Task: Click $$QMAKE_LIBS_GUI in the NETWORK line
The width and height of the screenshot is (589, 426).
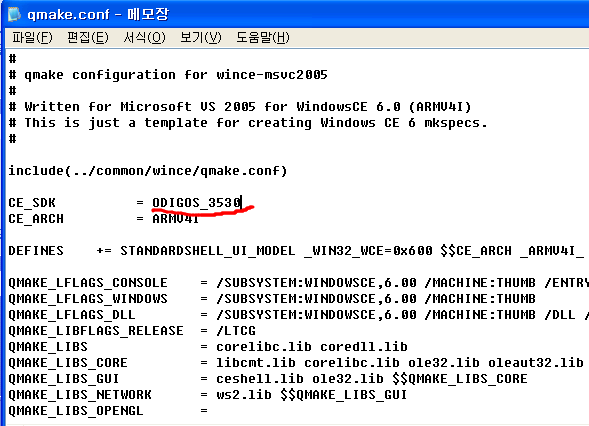Action: 344,394
